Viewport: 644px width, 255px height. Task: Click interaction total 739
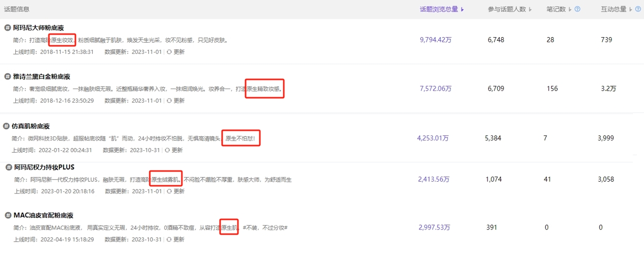click(606, 40)
